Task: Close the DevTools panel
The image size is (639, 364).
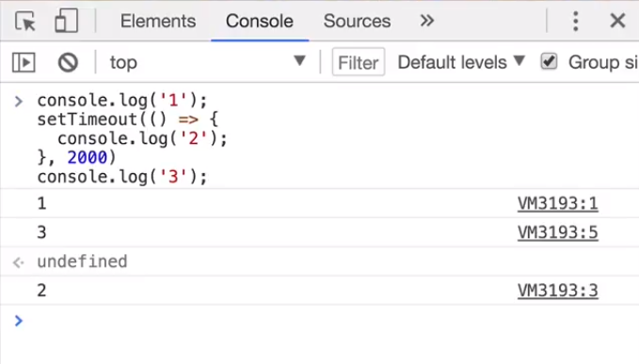Action: click(617, 21)
